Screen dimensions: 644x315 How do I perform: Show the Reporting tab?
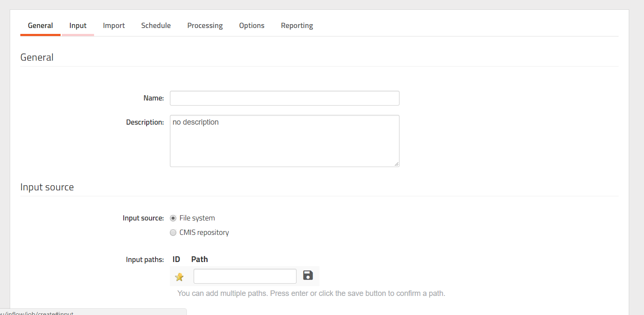coord(297,26)
